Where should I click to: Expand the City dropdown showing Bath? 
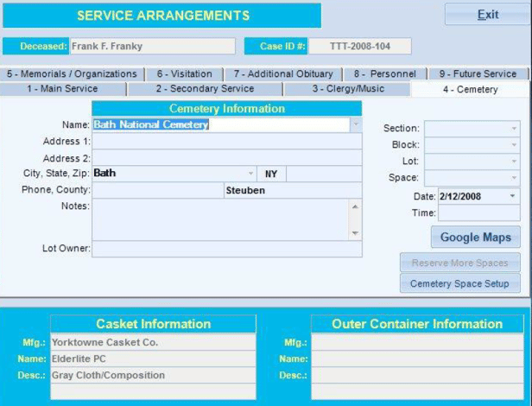pos(251,174)
